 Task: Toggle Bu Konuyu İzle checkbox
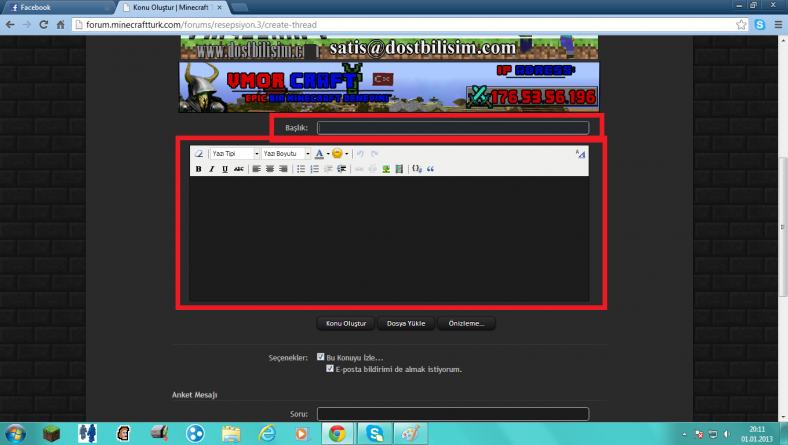point(321,357)
